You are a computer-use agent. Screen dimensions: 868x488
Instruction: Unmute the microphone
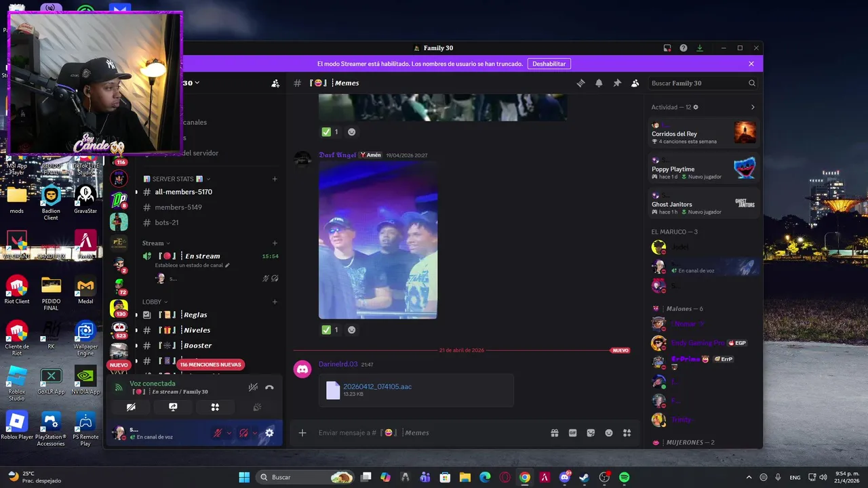click(x=218, y=433)
